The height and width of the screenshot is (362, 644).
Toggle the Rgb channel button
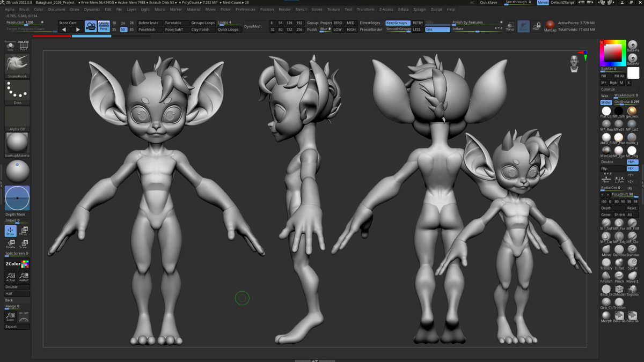(613, 83)
